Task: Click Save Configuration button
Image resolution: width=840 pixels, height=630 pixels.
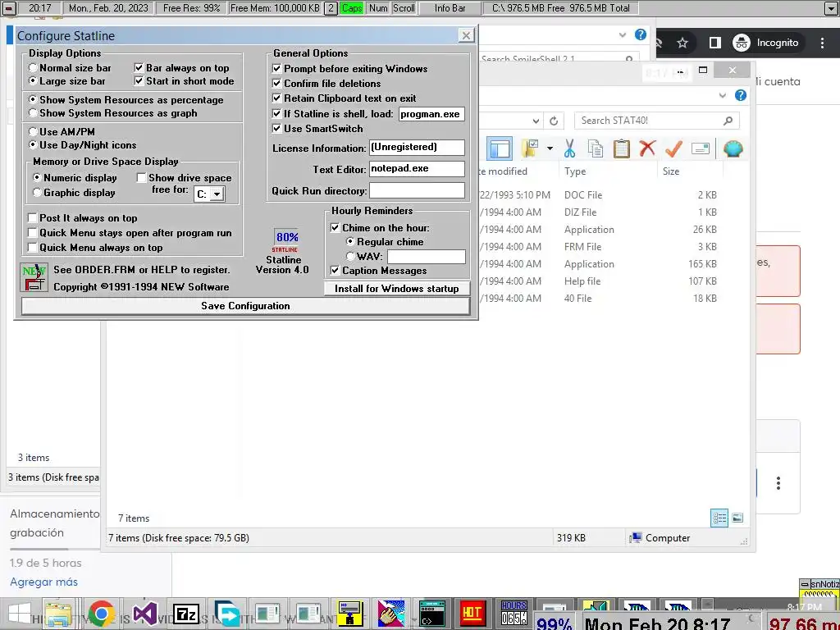Action: tap(245, 306)
